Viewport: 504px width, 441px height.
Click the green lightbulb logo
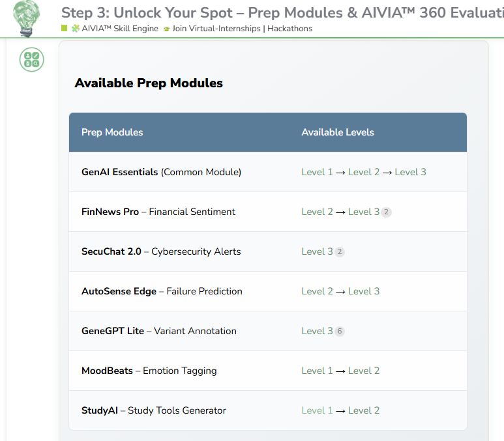pyautogui.click(x=26, y=18)
